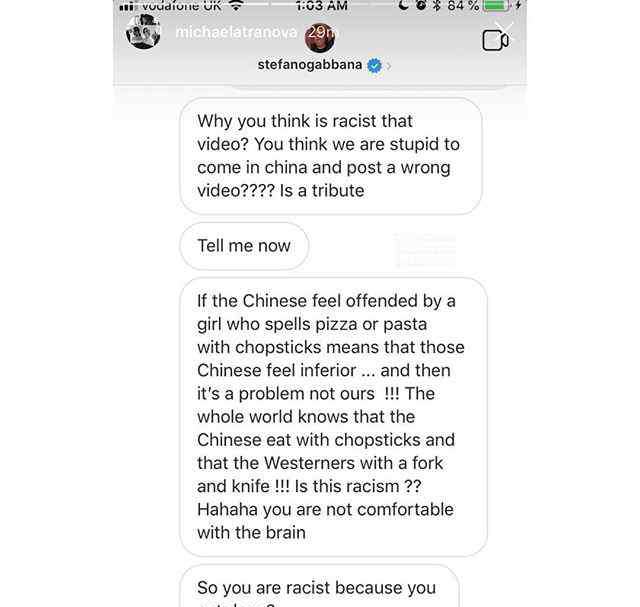The width and height of the screenshot is (640, 607).
Task: Tap the michaelatranova username
Action: 236,32
